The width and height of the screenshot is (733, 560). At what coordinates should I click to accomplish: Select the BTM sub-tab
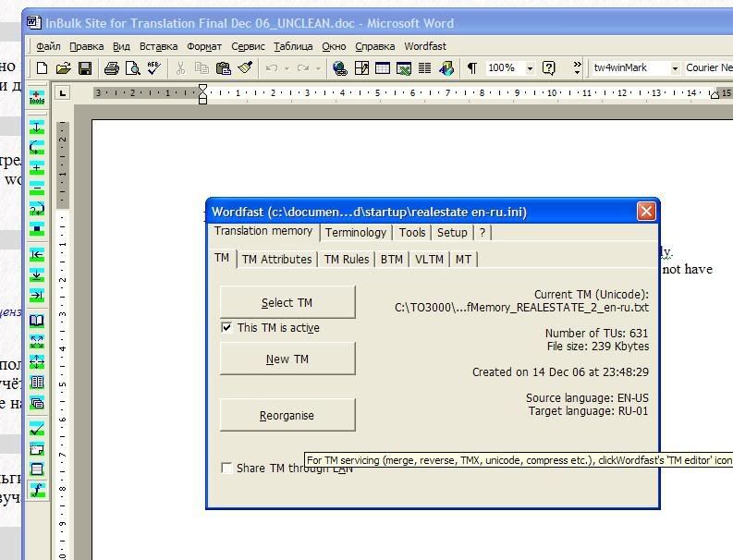(x=391, y=260)
